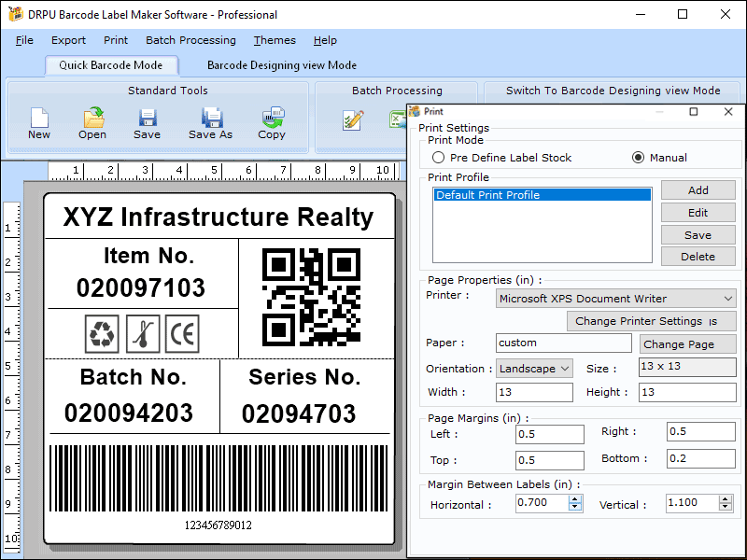Add a new print profile

[698, 189]
